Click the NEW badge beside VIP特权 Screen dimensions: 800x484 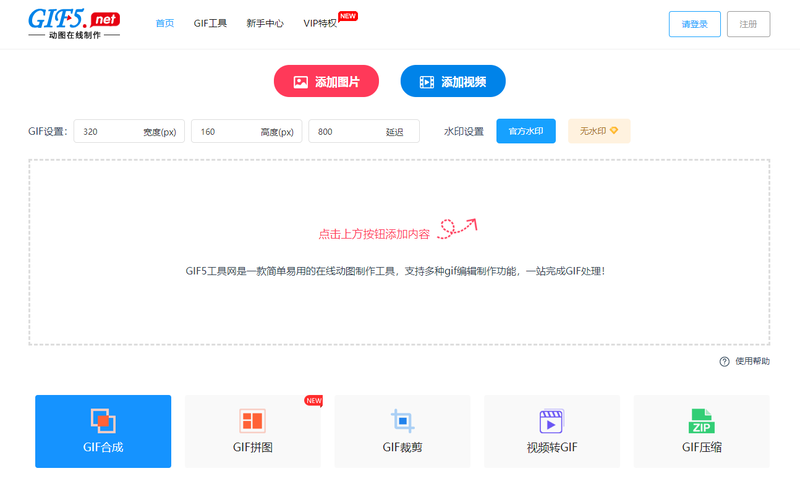click(x=348, y=16)
